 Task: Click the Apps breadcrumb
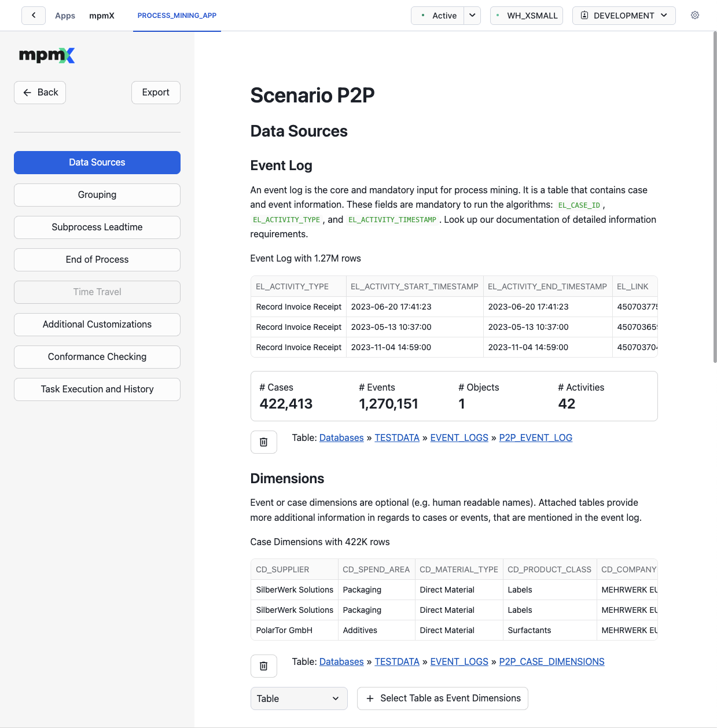click(65, 16)
